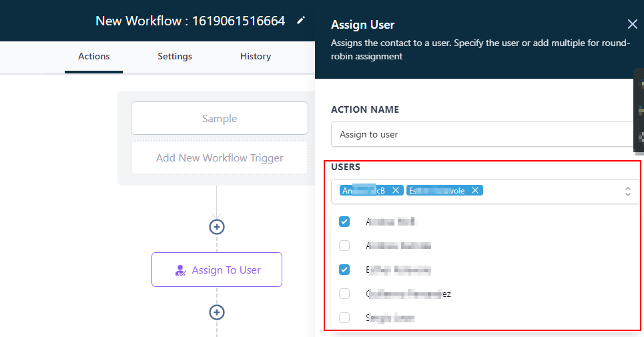
Task: Close the Assign User panel
Action: click(632, 25)
